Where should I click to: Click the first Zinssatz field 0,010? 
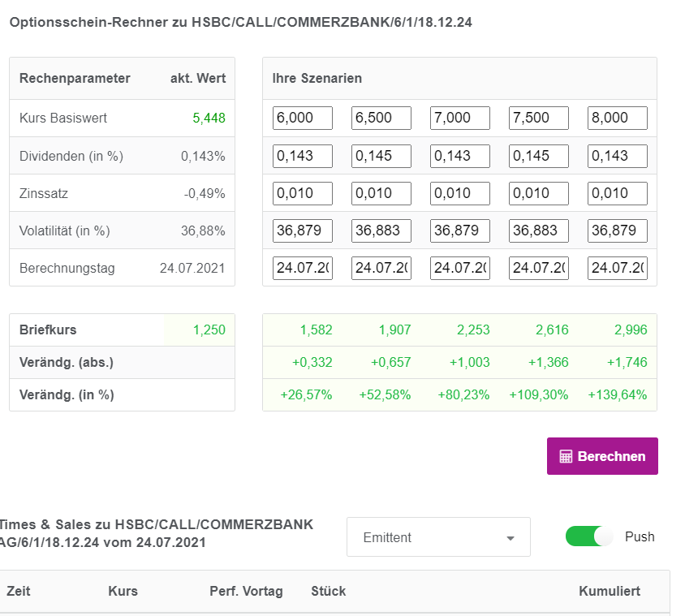(x=302, y=193)
